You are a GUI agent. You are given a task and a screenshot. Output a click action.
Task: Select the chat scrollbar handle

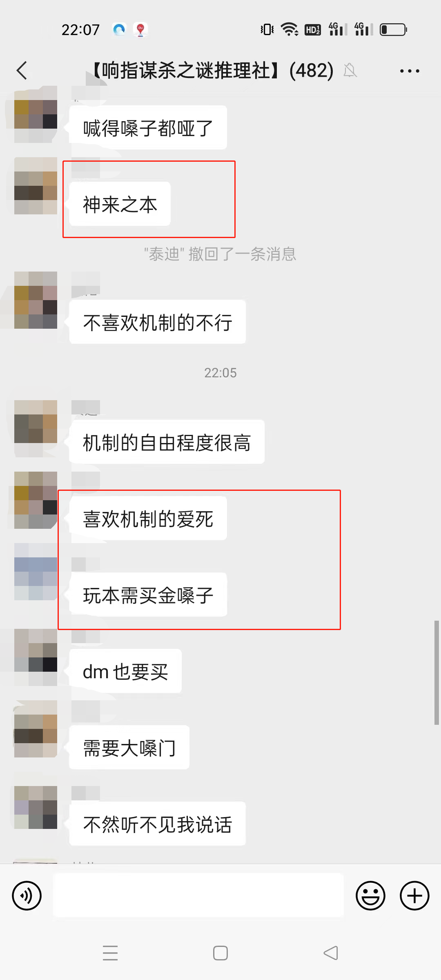click(437, 673)
